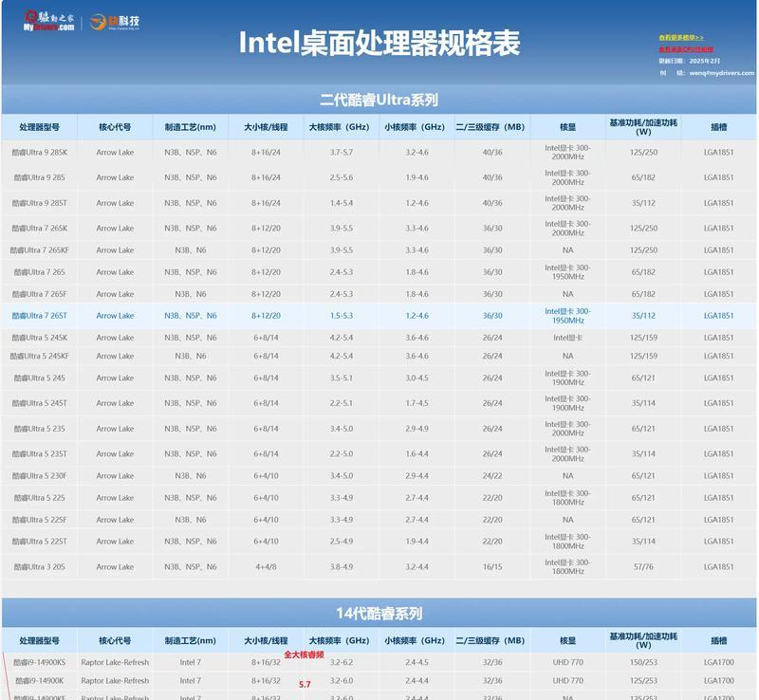This screenshot has height=700, width=759.
Task: Click the 57/76 power cell
Action: [643, 567]
